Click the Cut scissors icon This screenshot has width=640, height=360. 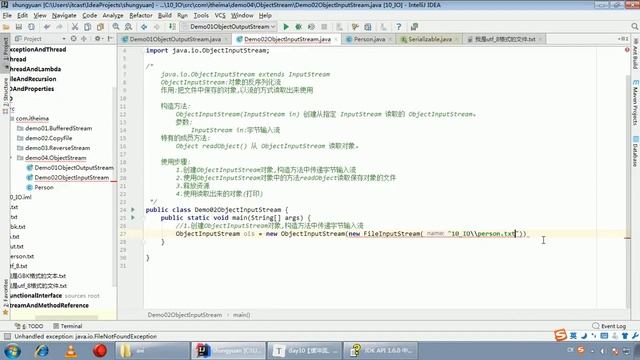(x=75, y=27)
